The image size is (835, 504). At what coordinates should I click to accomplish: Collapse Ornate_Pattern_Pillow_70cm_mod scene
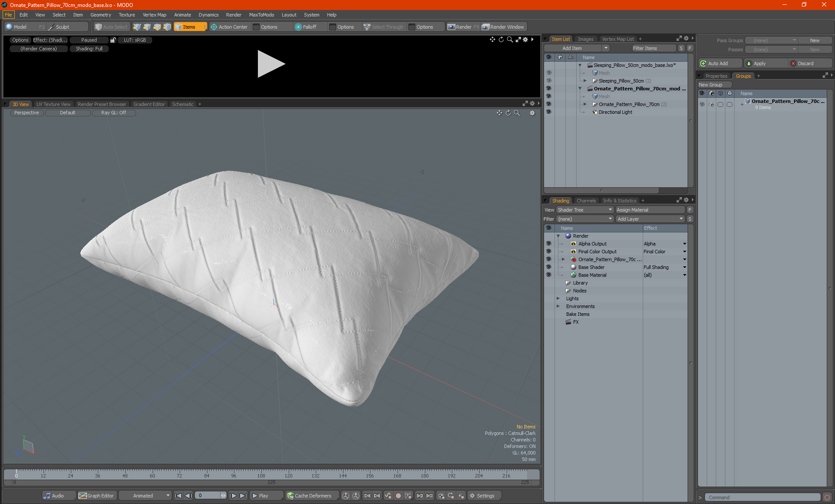[x=580, y=89]
